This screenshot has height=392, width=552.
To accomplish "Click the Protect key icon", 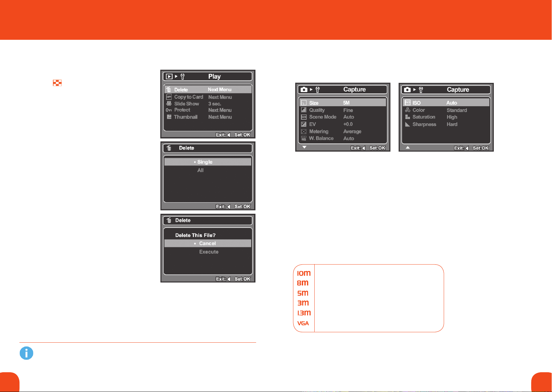I will [169, 110].
